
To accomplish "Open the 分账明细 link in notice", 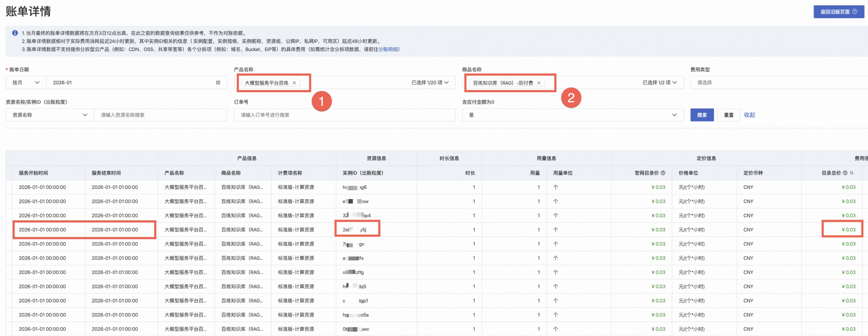I will point(388,49).
